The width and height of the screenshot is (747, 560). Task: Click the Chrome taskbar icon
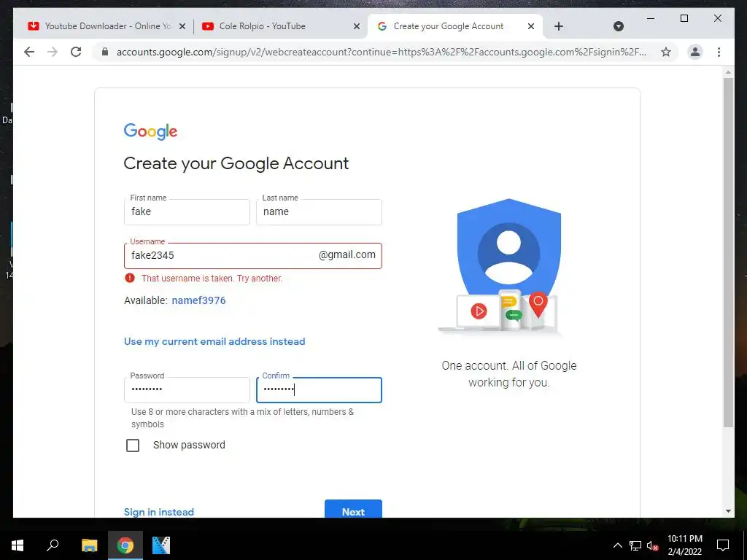[x=125, y=545]
